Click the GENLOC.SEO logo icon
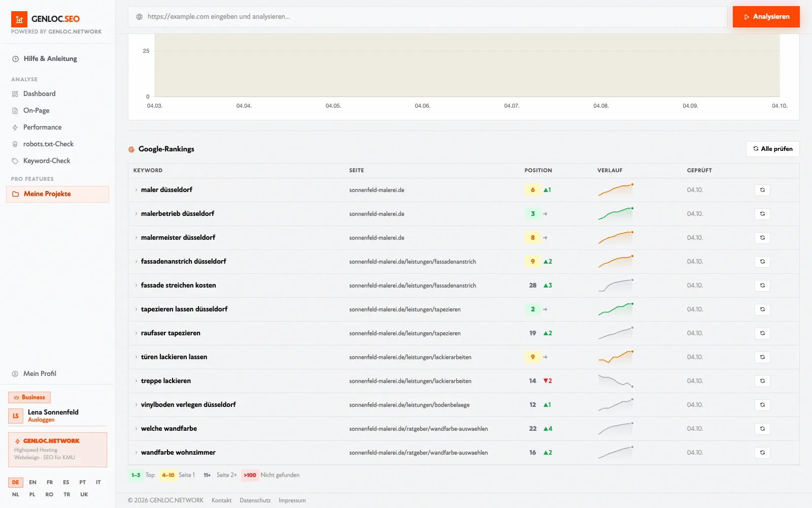Image resolution: width=812 pixels, height=508 pixels. pyautogui.click(x=19, y=19)
